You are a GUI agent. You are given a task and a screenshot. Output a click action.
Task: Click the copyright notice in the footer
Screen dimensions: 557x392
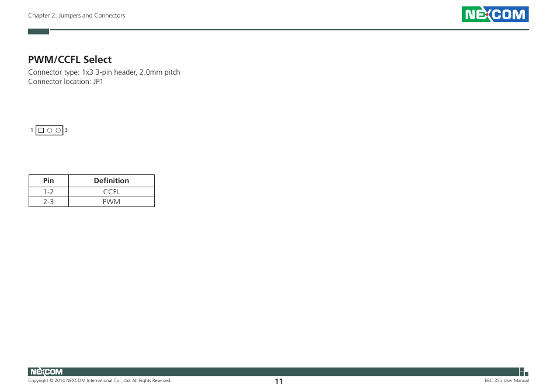(99, 381)
